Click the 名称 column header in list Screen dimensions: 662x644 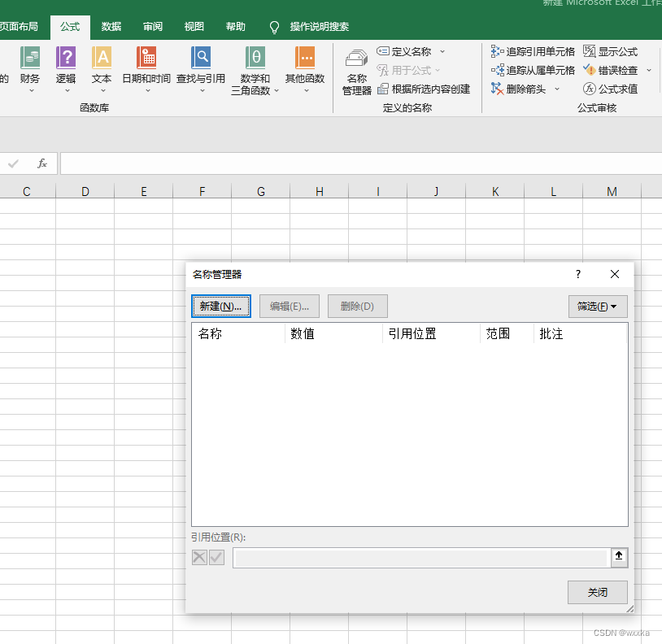[238, 334]
